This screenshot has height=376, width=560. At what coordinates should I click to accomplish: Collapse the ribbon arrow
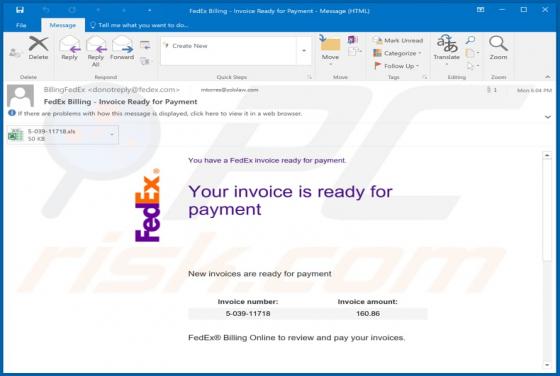[548, 77]
